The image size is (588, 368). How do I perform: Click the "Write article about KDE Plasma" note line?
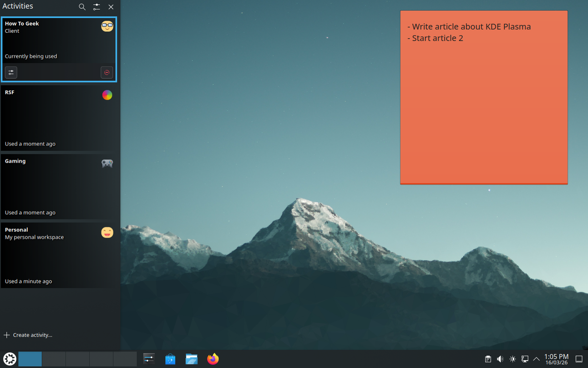[x=469, y=26]
